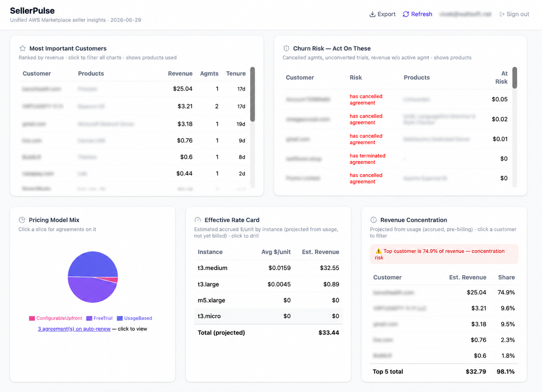Image resolution: width=542 pixels, height=392 pixels.
Task: Click the Export download icon
Action: (372, 14)
